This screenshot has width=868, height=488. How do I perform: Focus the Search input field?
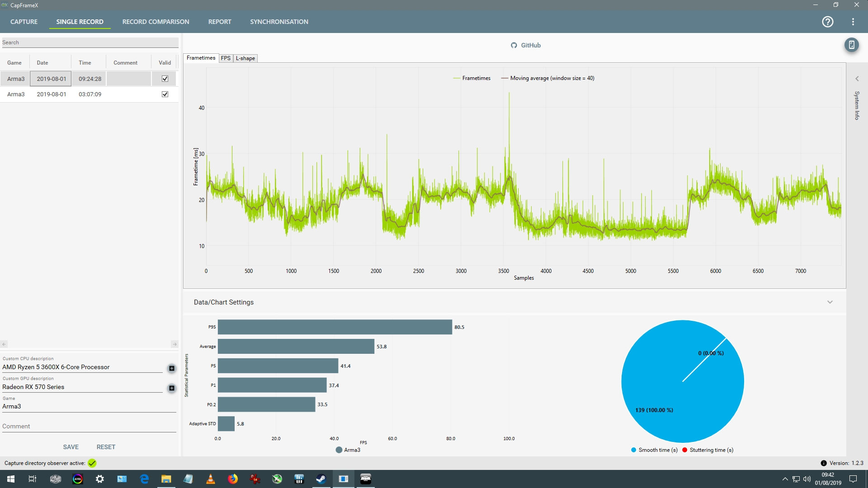[x=90, y=42]
